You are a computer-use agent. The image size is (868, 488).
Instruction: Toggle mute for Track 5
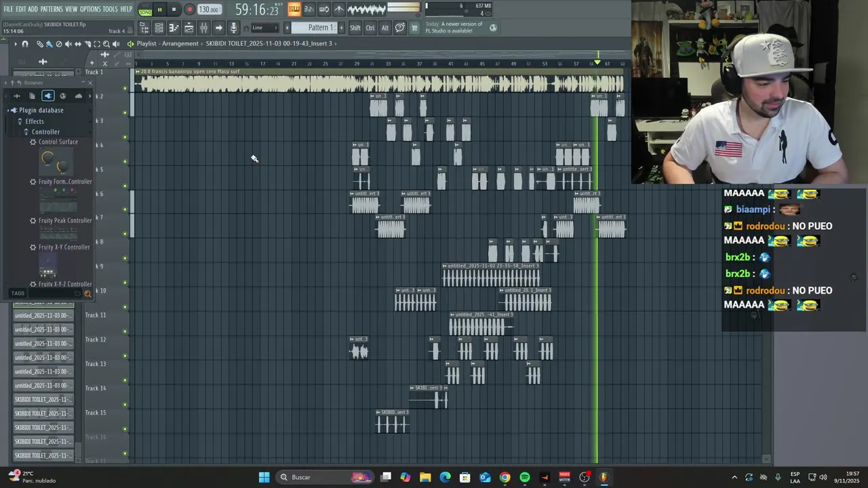(125, 186)
